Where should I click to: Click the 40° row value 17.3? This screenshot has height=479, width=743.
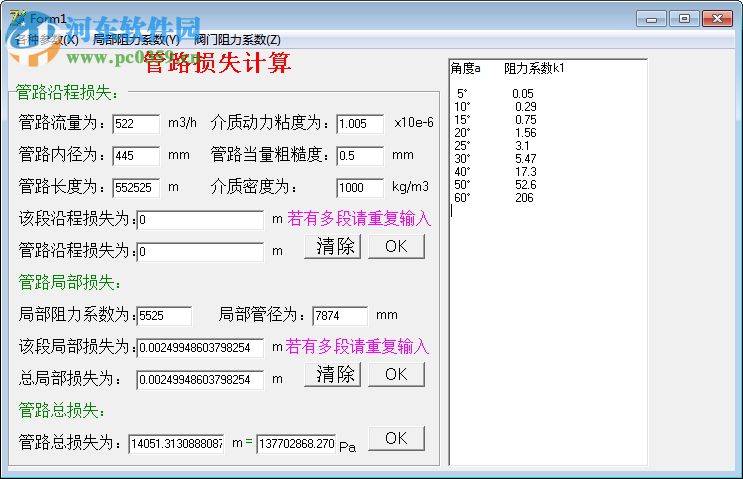526,172
